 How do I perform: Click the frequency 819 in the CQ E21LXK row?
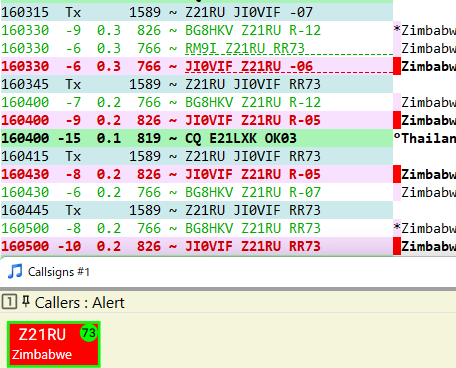pos(149,138)
